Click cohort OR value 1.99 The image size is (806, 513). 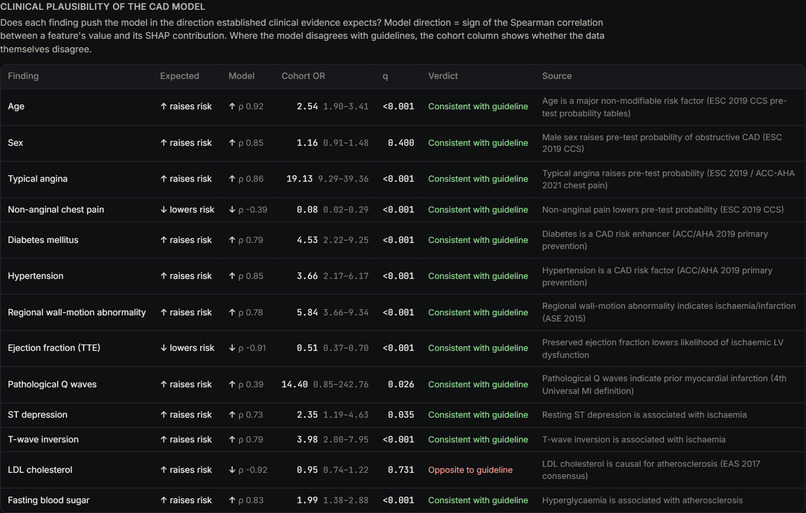(307, 500)
